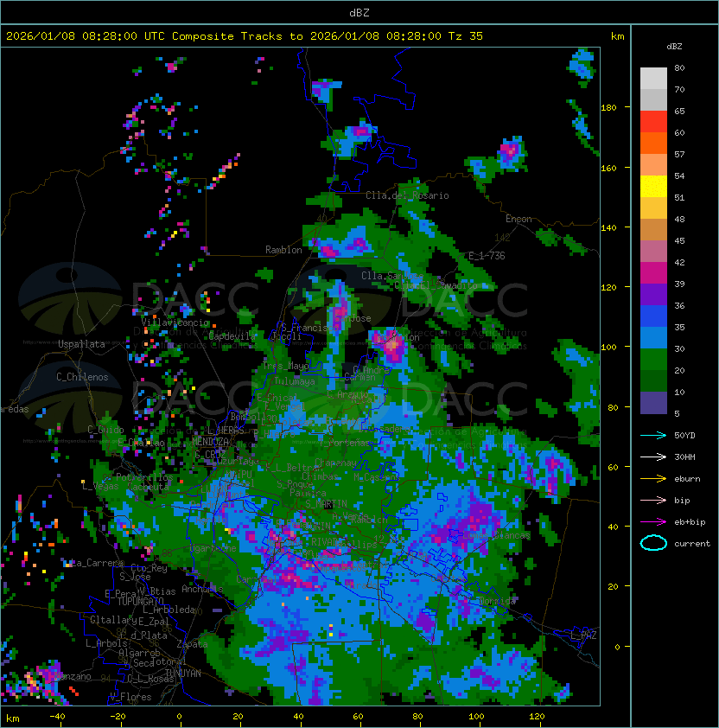
Task: Click the 'Ramblon' place label
Action: pyautogui.click(x=283, y=250)
